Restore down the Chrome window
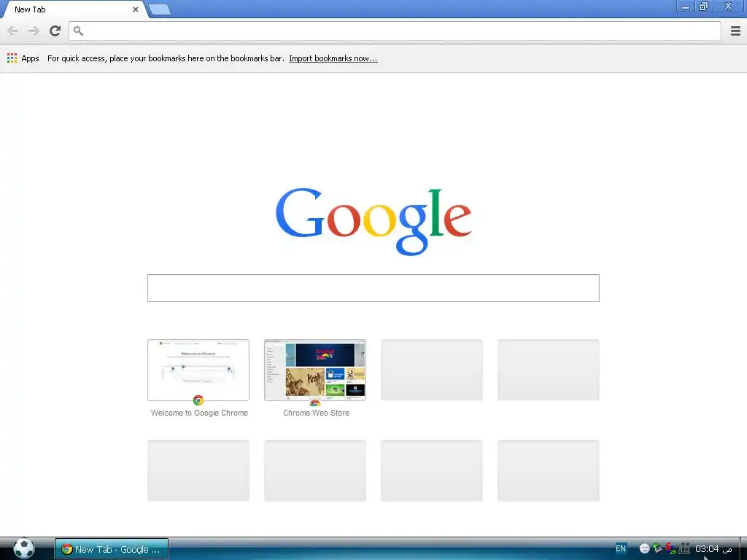 click(703, 6)
